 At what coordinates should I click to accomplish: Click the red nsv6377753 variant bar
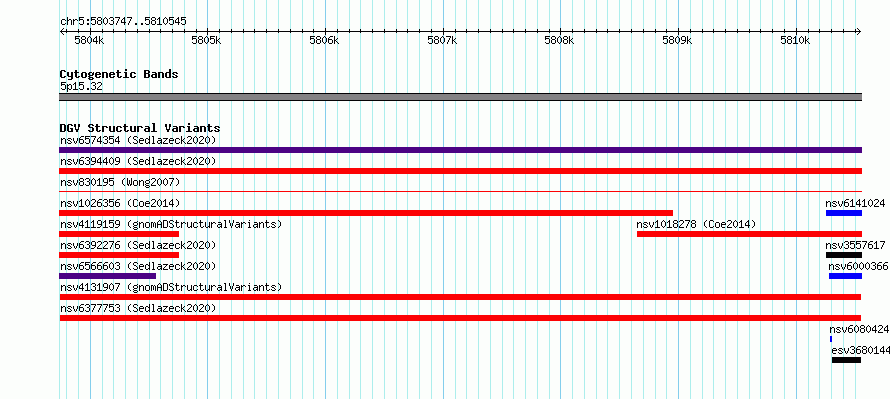tap(460, 318)
